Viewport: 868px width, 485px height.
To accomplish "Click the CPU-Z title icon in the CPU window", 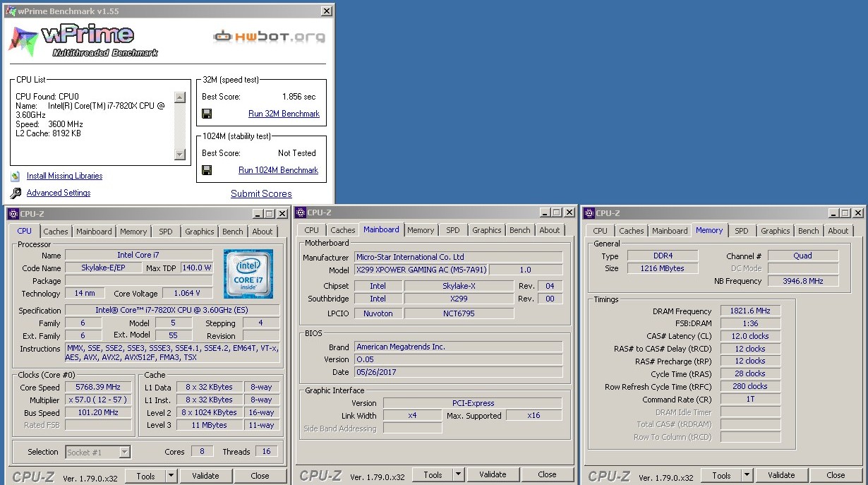I will [x=13, y=213].
